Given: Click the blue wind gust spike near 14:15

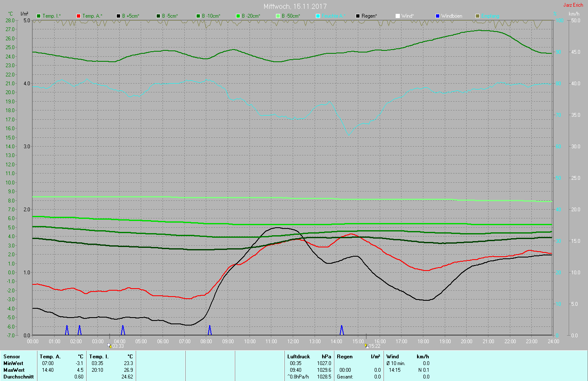Looking at the screenshot, I should pyautogui.click(x=341, y=330).
